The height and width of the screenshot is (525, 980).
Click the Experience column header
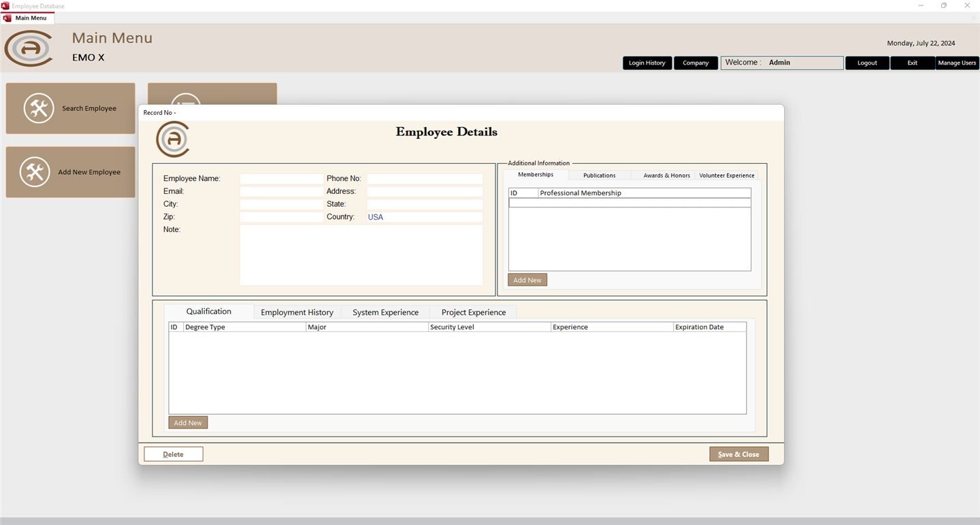click(x=612, y=327)
